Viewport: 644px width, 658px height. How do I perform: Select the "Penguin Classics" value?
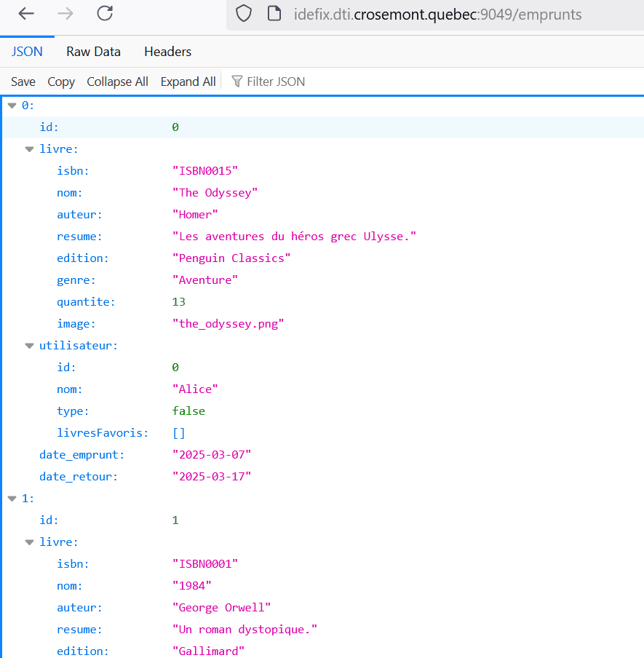click(231, 258)
